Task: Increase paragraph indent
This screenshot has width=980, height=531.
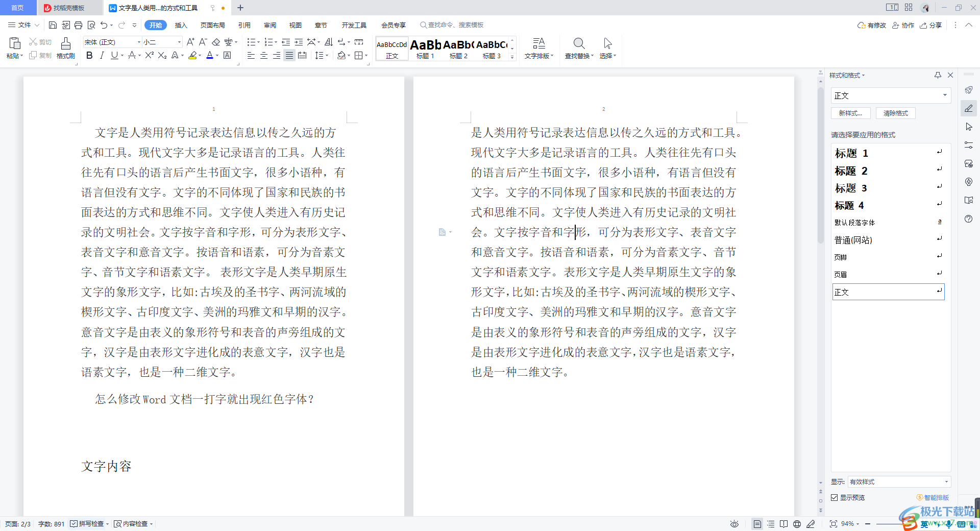Action: click(x=299, y=42)
